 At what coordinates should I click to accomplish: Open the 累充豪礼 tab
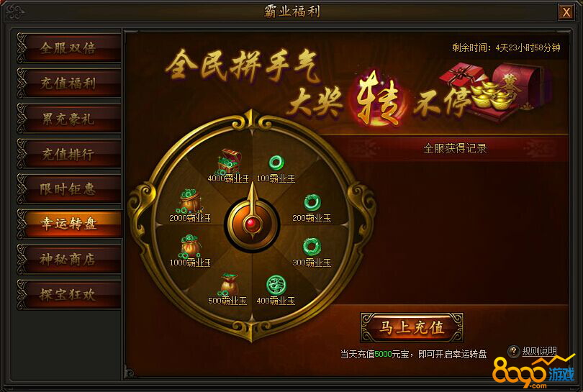click(x=69, y=119)
